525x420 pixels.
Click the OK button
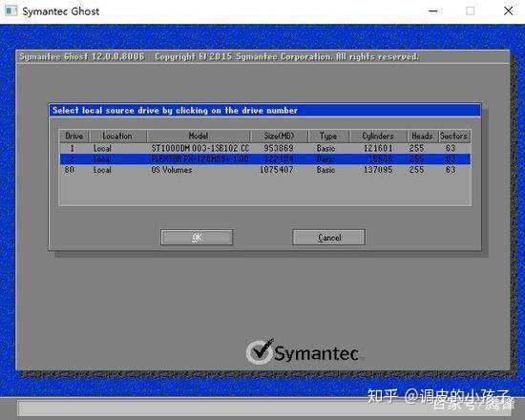pos(197,238)
